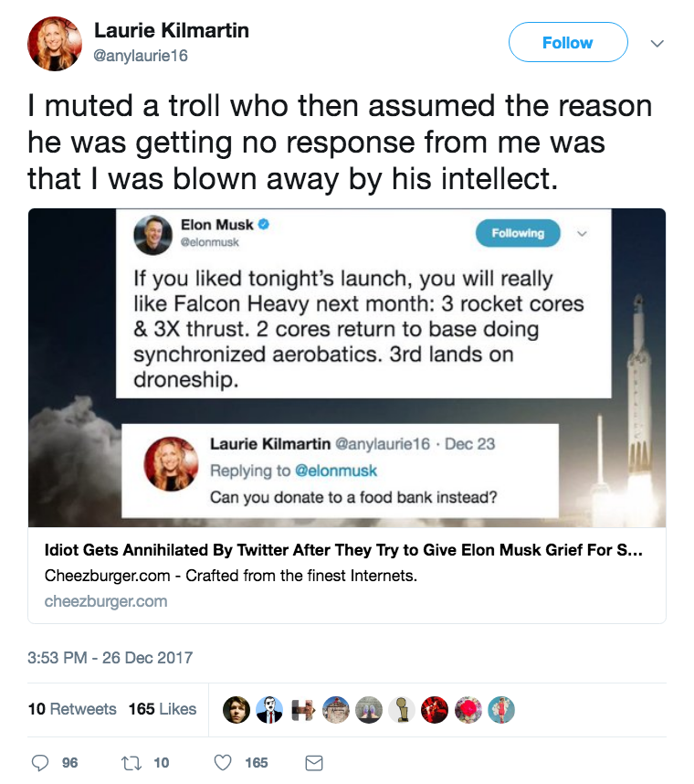Expand tweet options chevron next to Follow
The height and width of the screenshot is (784, 694).
[656, 43]
